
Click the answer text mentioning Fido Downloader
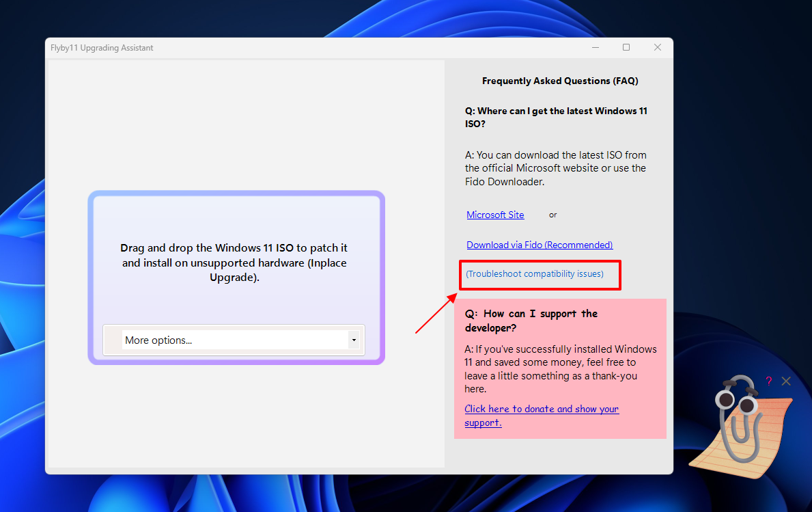[555, 168]
